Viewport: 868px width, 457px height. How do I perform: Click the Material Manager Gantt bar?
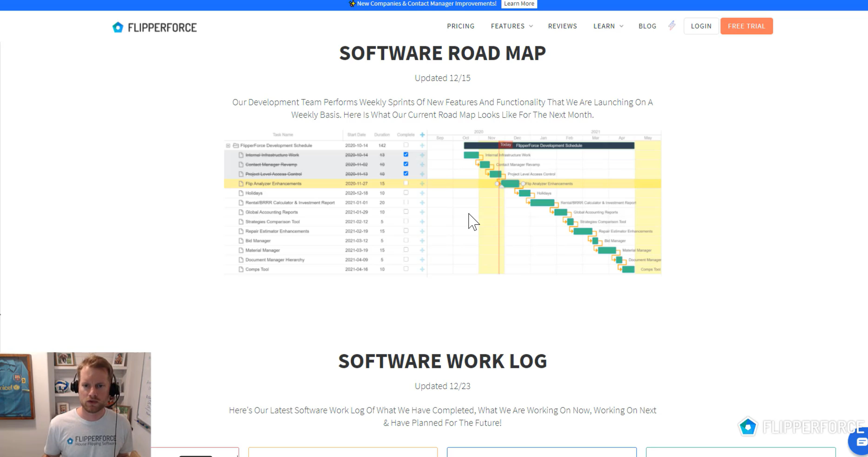(607, 250)
